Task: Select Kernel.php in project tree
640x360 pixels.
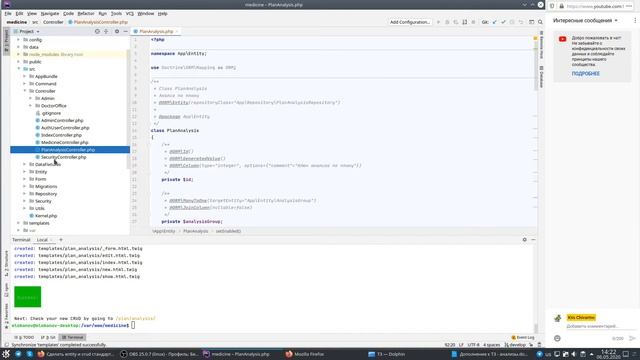Action: click(46, 216)
